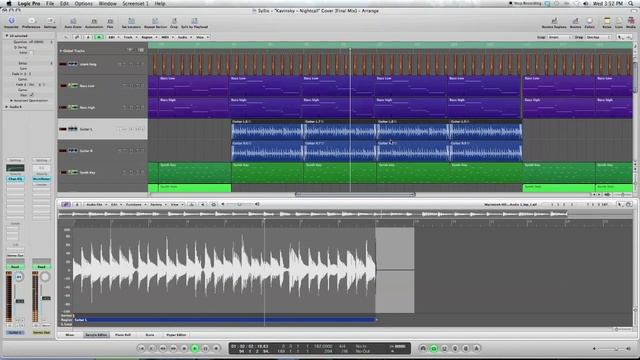Screen dimensions: 640x360
Task: Click Sample Editor link icon
Action: (65, 204)
